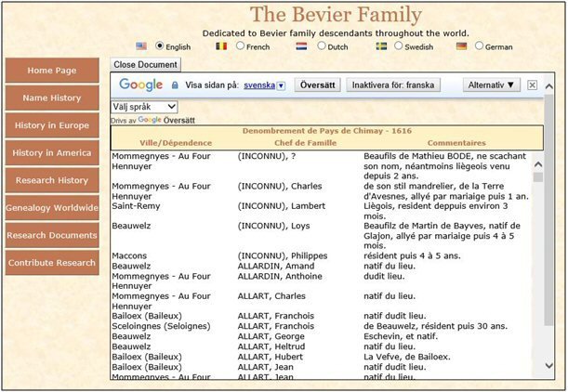Click the United States flag icon
The width and height of the screenshot is (568, 392).
pos(141,46)
